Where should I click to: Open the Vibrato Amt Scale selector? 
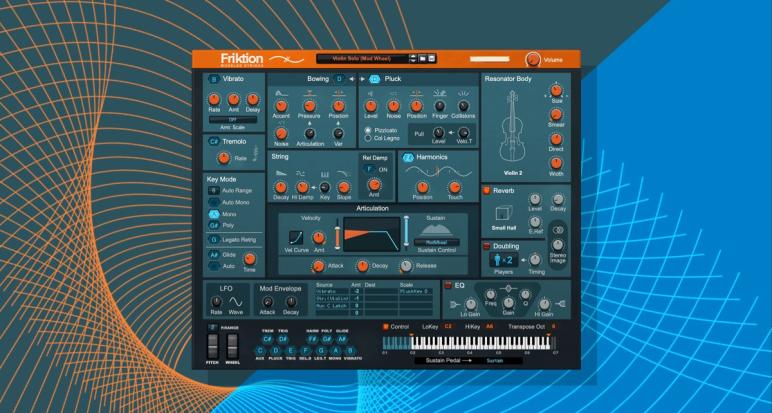coord(233,120)
